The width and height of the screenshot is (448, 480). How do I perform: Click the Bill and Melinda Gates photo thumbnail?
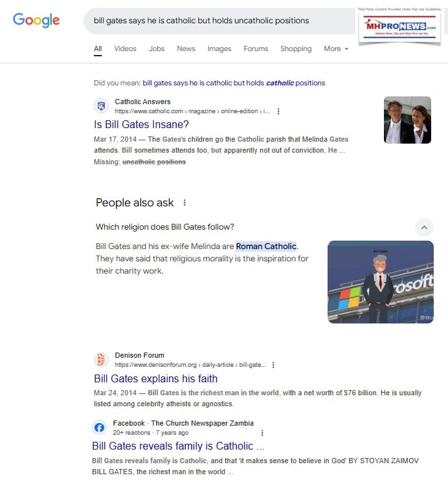pos(407,120)
